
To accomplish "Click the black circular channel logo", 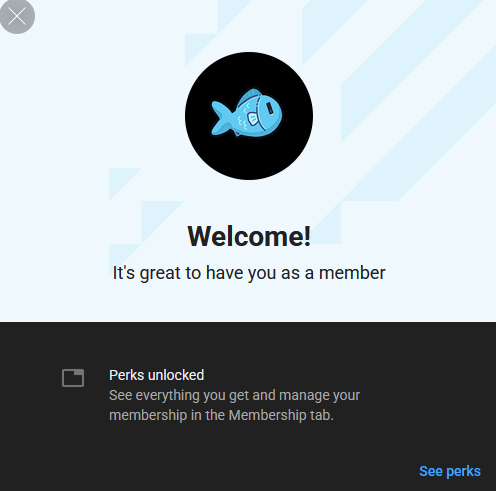I will pyautogui.click(x=249, y=116).
